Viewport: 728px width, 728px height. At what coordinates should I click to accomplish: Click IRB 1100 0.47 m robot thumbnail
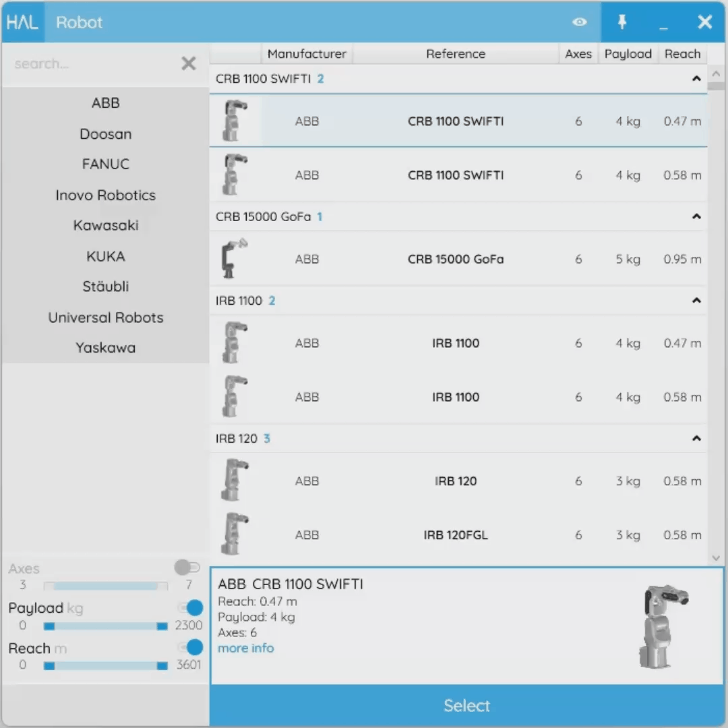tap(235, 342)
